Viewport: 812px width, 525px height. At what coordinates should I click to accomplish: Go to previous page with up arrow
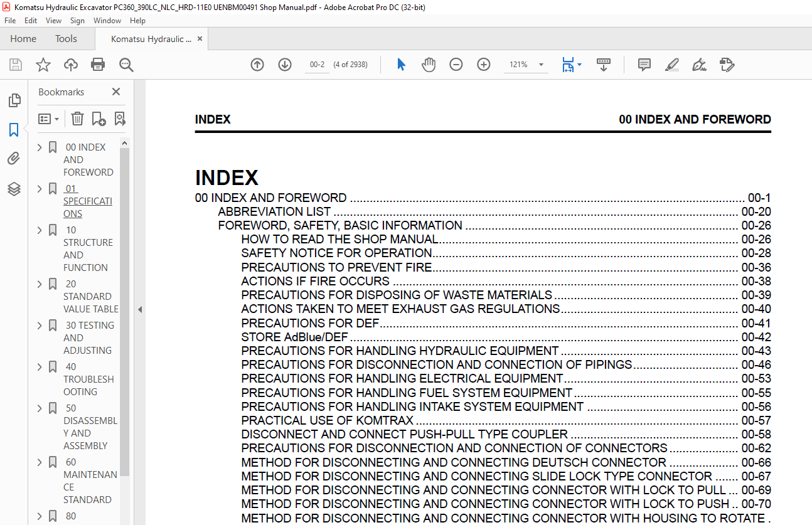coord(257,65)
